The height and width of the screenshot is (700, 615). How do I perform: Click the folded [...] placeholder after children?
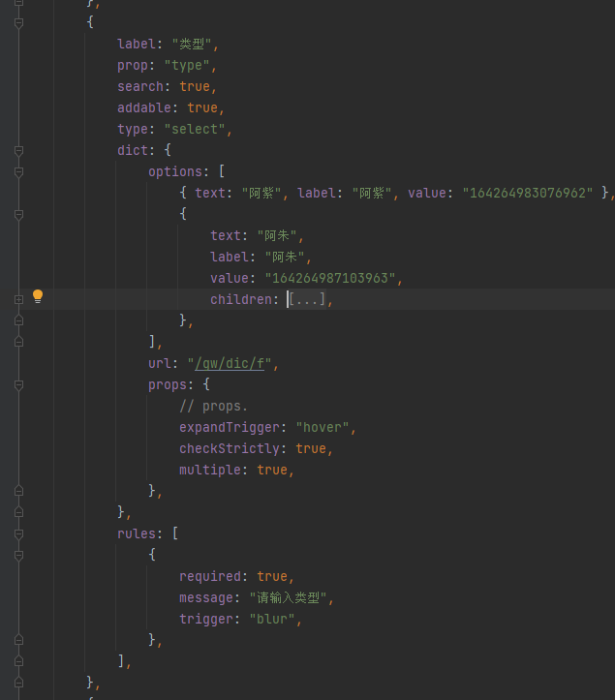[307, 299]
